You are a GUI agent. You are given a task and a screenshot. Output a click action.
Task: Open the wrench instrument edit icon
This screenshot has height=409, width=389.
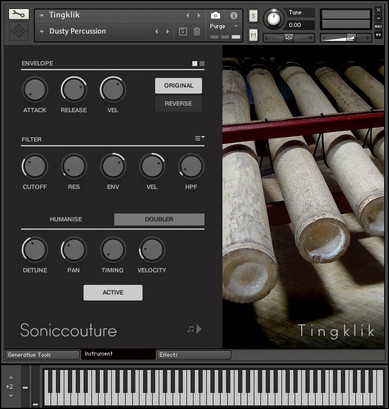click(x=19, y=14)
